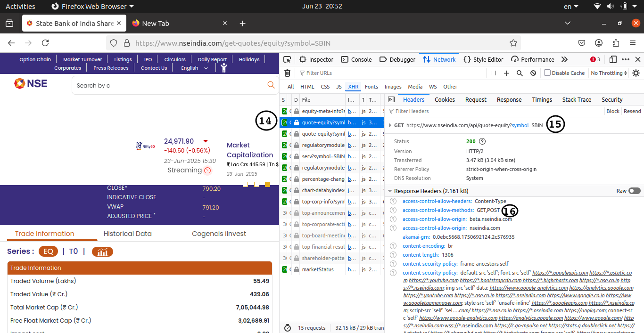Viewport: 644px width, 333px height.
Task: Click the element picker icon in DevTools
Action: click(x=287, y=59)
